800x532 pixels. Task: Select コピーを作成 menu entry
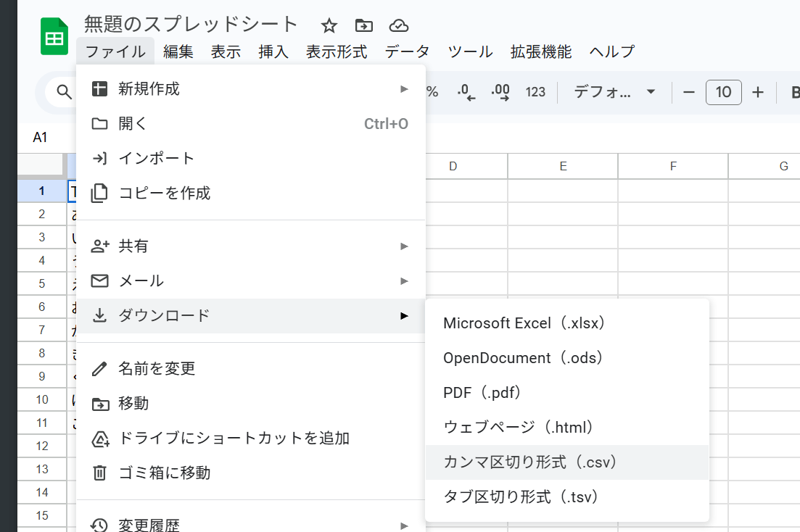click(x=250, y=193)
